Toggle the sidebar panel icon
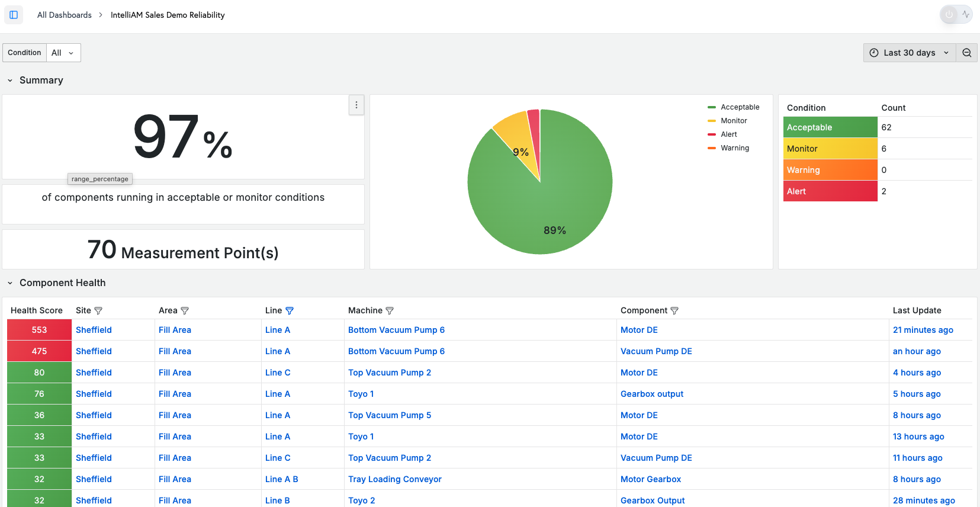Image resolution: width=980 pixels, height=507 pixels. click(x=14, y=15)
